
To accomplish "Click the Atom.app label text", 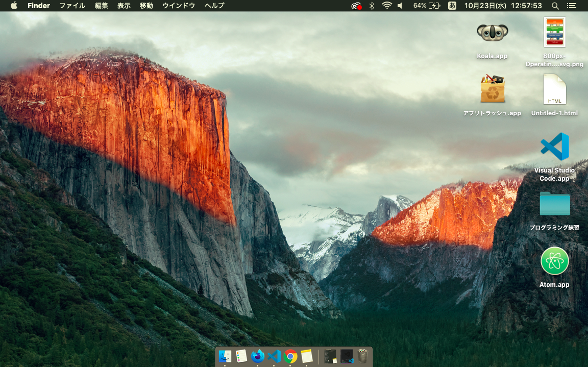I will pyautogui.click(x=555, y=285).
